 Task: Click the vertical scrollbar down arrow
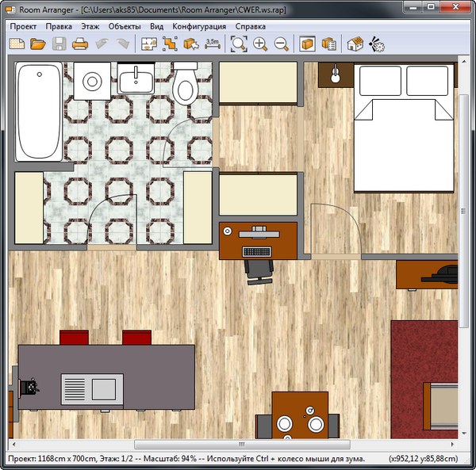[464, 433]
